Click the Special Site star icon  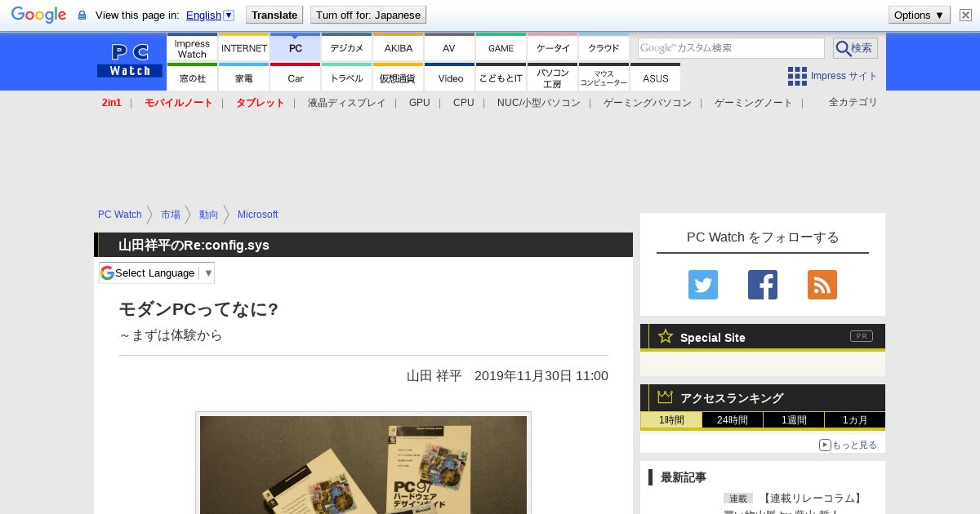point(666,336)
